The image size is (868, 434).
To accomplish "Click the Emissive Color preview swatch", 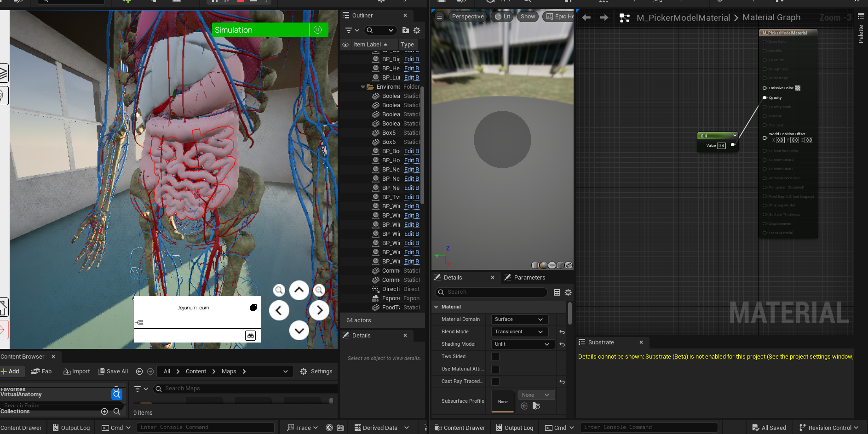I will coord(798,88).
